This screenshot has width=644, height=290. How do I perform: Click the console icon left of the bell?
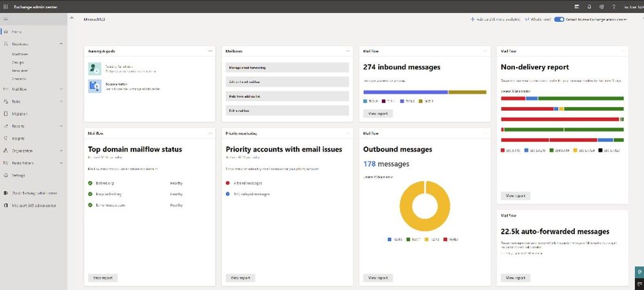[x=577, y=7]
